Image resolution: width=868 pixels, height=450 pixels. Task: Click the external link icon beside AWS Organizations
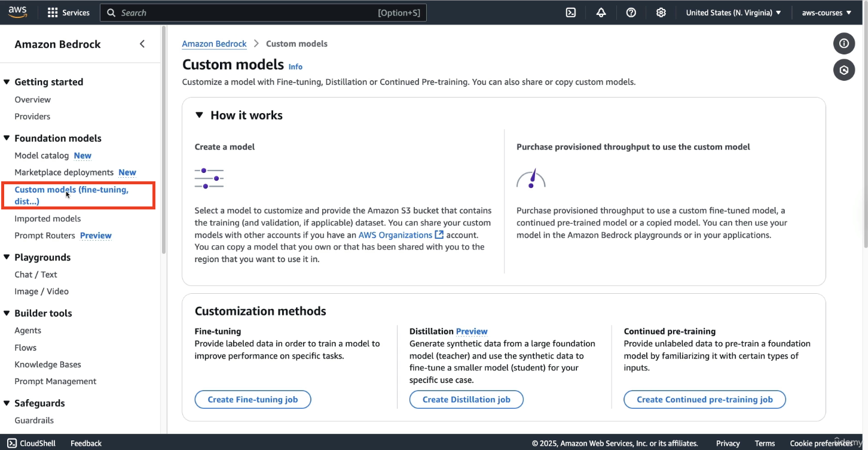[x=439, y=235]
